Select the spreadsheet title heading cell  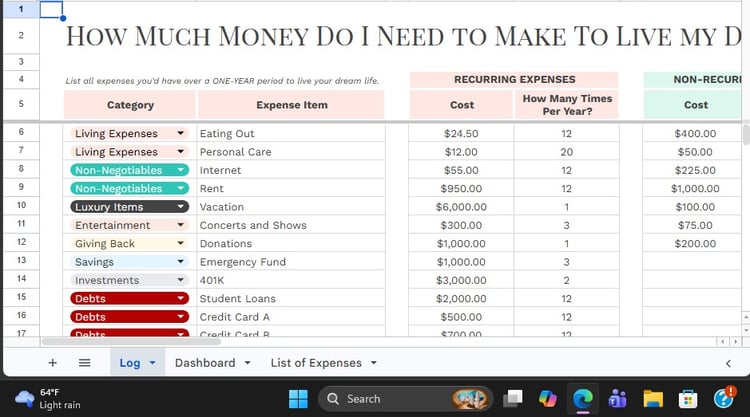tap(403, 36)
